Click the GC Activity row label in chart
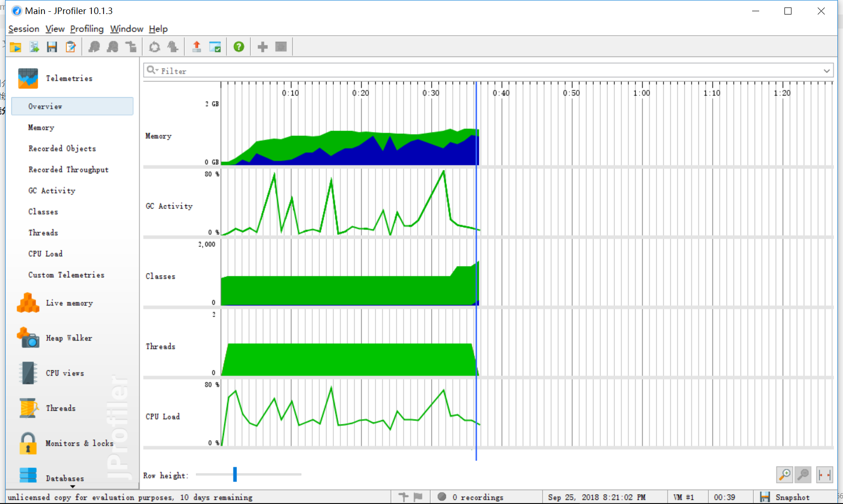The height and width of the screenshot is (504, 843). point(169,206)
